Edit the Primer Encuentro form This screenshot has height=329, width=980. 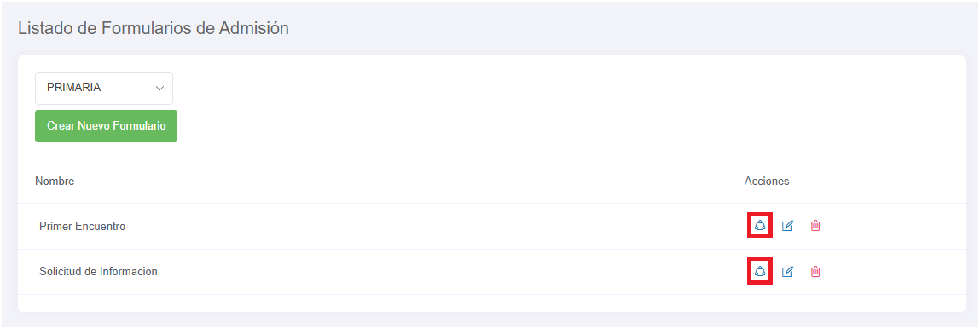pyautogui.click(x=787, y=225)
